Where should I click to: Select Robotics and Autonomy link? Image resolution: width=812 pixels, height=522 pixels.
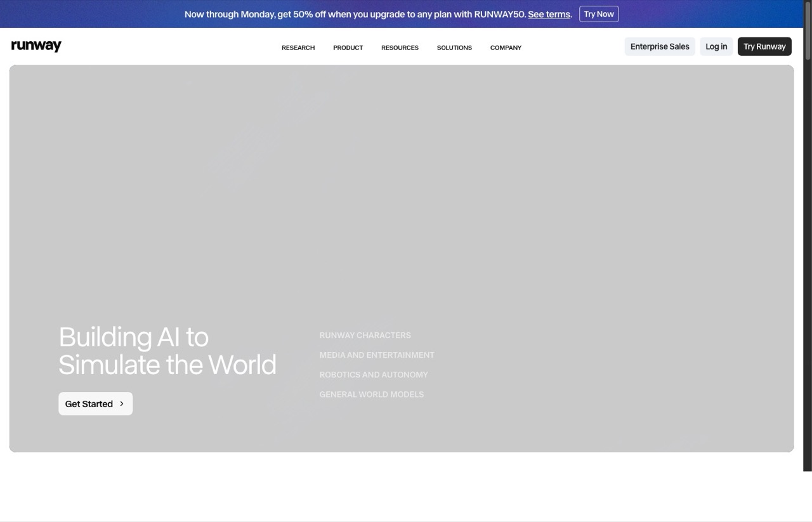coord(374,374)
